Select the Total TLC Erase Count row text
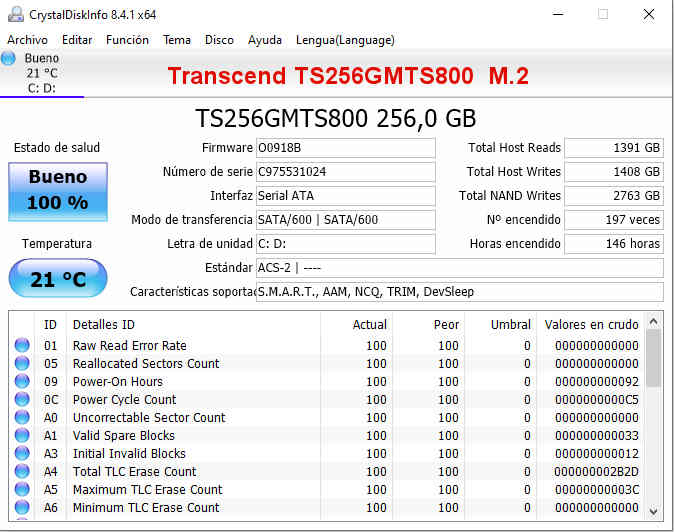 [x=135, y=472]
